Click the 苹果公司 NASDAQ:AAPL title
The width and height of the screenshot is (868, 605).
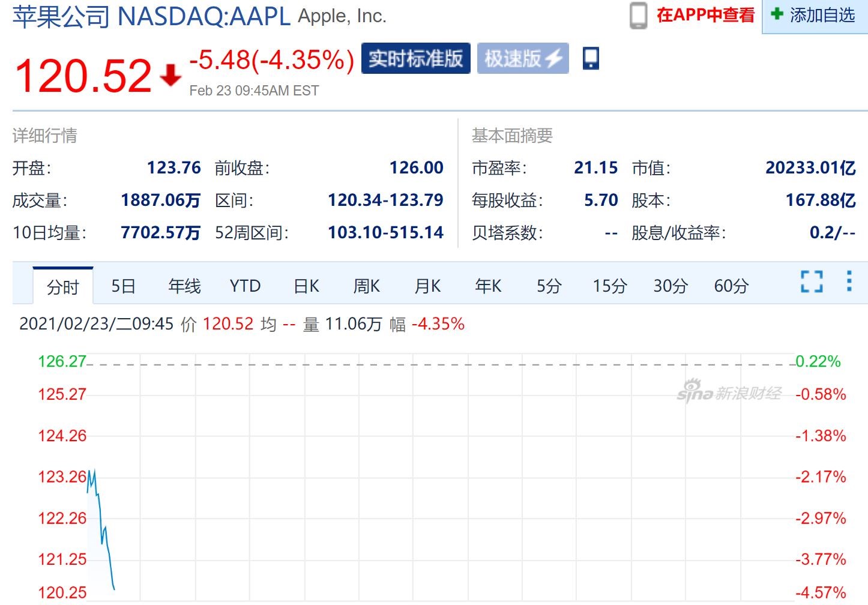[152, 17]
